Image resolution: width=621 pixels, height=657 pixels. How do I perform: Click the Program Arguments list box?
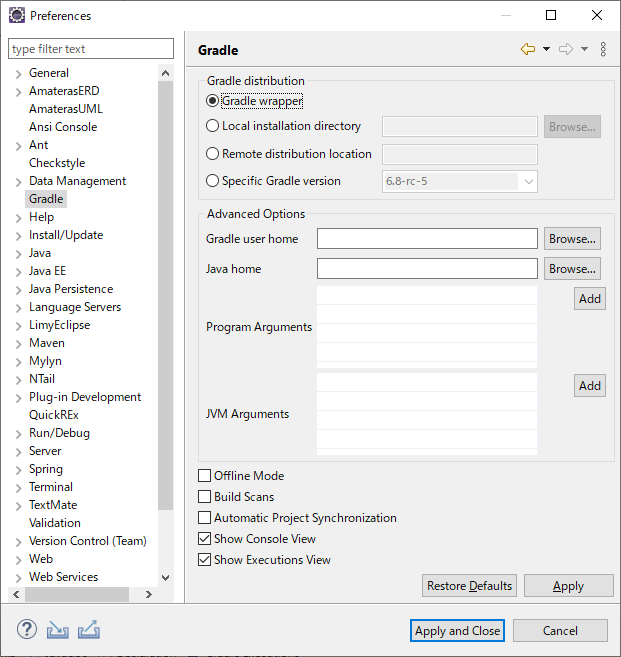click(x=427, y=327)
